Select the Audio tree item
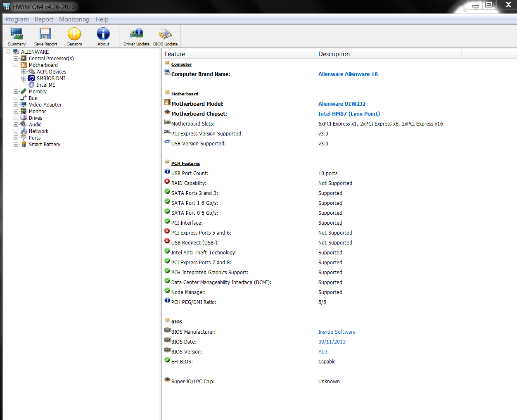The image size is (517, 420). 35,125
